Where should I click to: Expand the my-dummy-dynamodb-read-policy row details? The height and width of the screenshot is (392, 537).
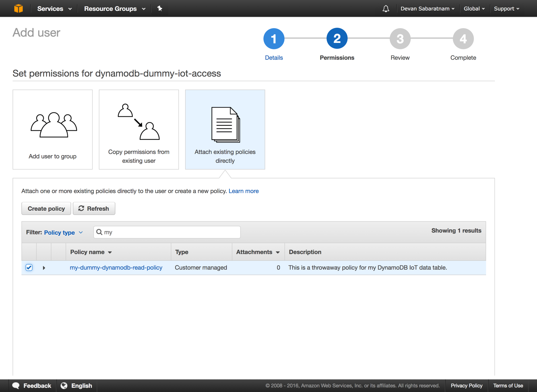click(44, 268)
